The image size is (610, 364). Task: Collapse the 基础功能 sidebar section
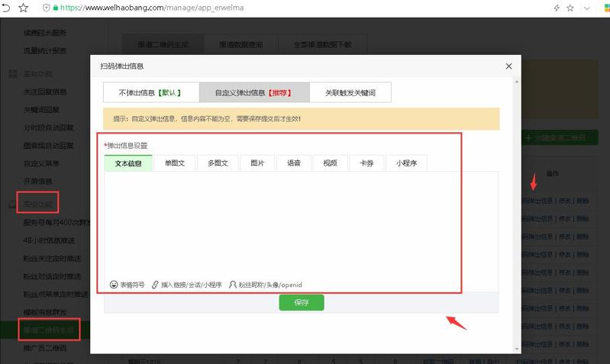click(37, 73)
